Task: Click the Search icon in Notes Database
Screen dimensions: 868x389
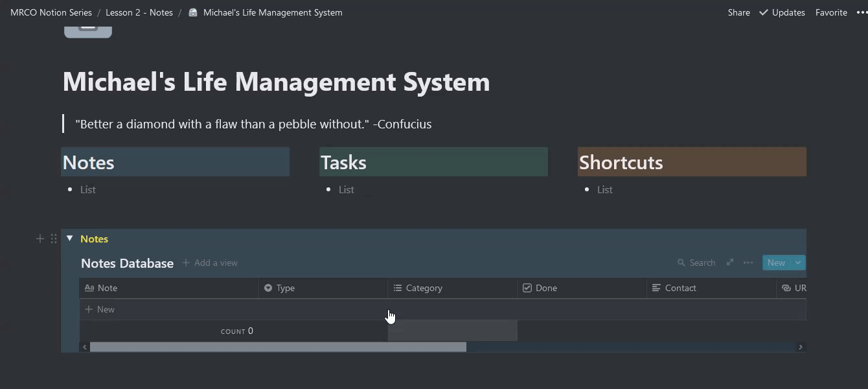Action: (x=681, y=263)
